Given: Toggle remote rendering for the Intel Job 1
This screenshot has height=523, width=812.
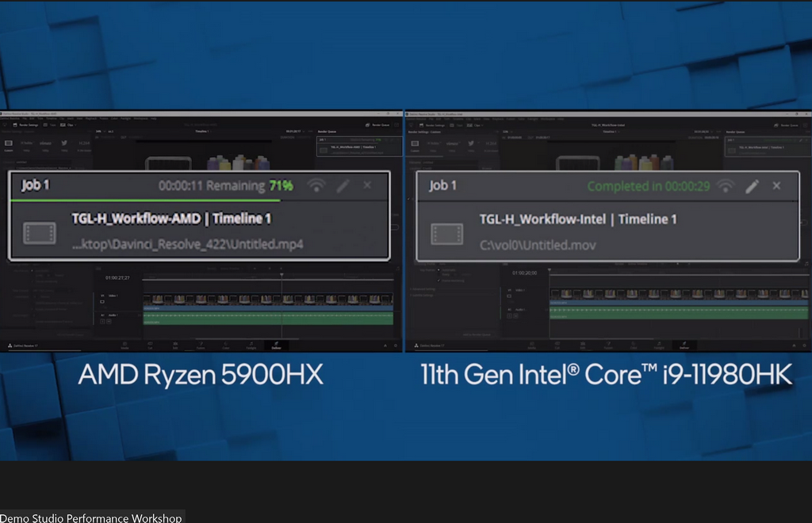Looking at the screenshot, I should (x=726, y=185).
